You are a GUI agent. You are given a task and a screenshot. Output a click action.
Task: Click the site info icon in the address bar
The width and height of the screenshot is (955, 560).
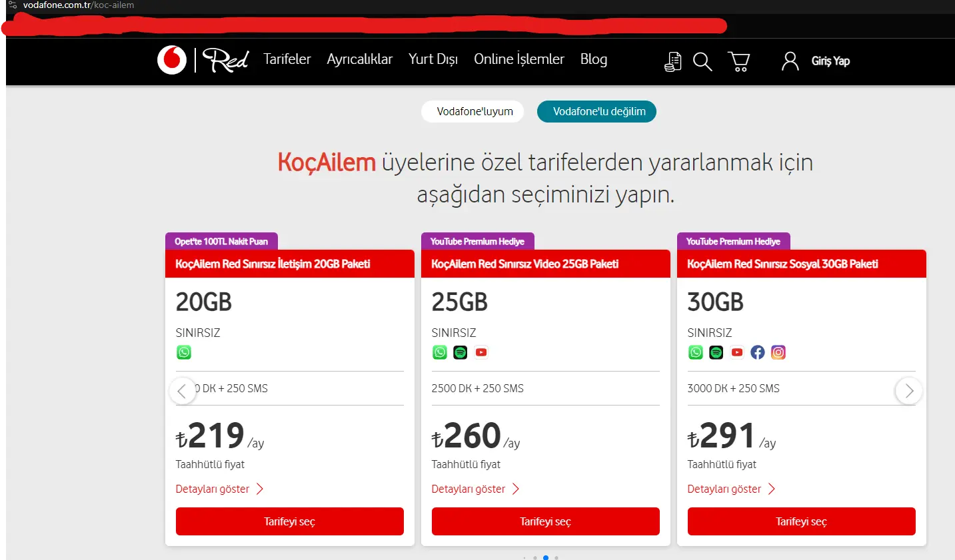[x=12, y=5]
